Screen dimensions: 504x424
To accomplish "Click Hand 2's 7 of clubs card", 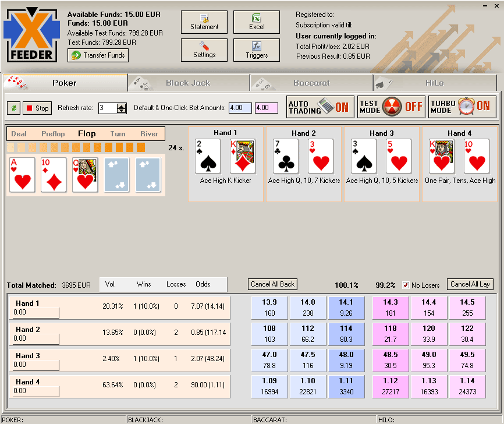I will click(286, 156).
